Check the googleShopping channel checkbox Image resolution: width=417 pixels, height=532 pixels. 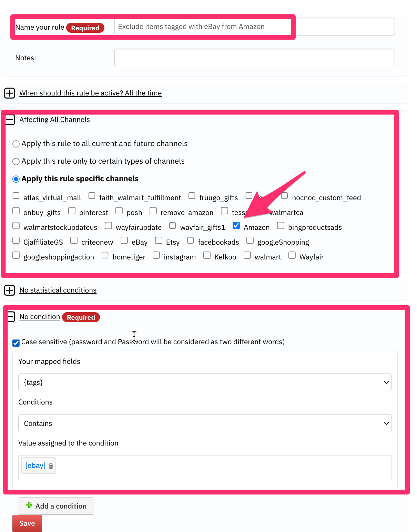[x=250, y=240]
